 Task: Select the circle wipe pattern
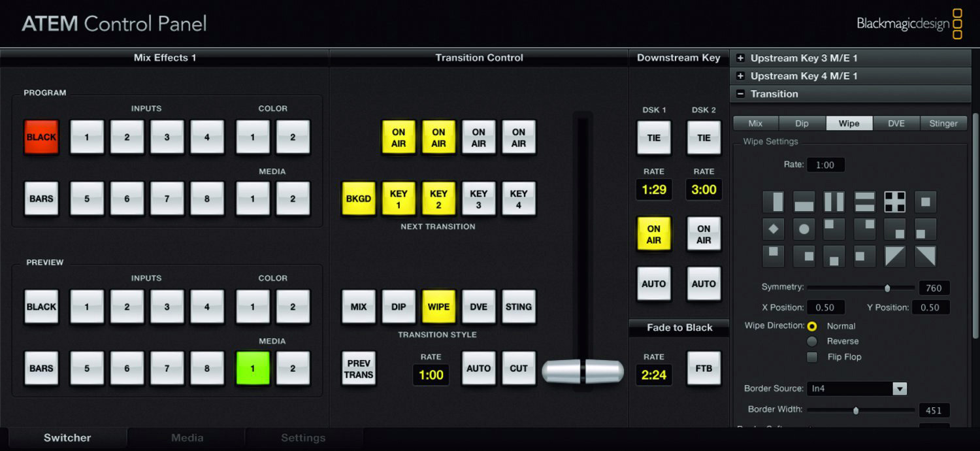point(804,229)
